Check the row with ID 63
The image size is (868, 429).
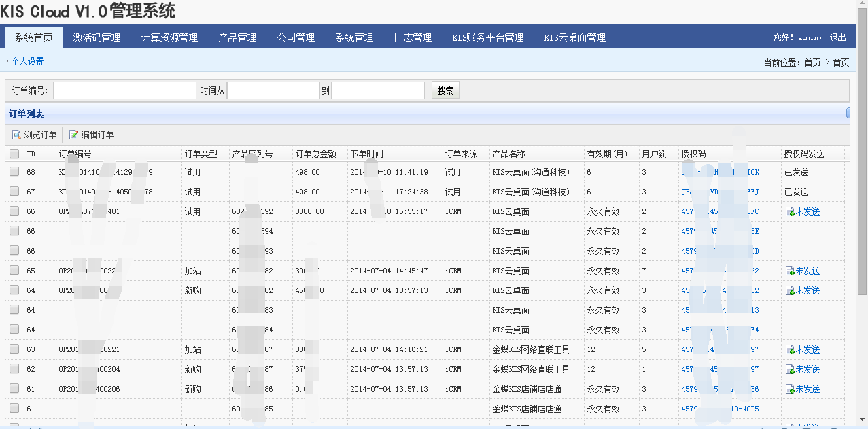tap(14, 349)
